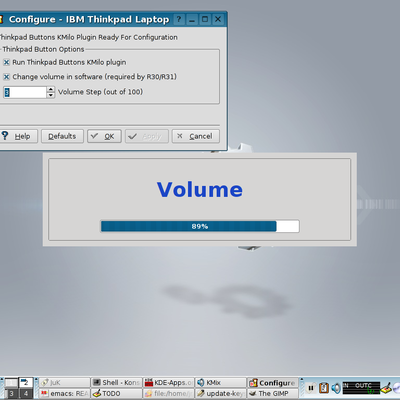The width and height of the screenshot is (400, 400).
Task: Click the IN/OUT network monitor applet
Action: tap(361, 388)
